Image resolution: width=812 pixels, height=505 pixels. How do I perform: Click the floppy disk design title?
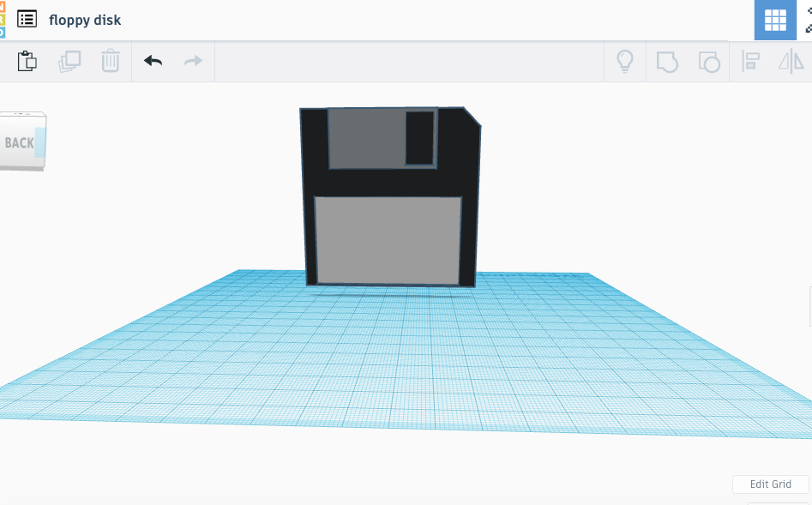pyautogui.click(x=85, y=20)
